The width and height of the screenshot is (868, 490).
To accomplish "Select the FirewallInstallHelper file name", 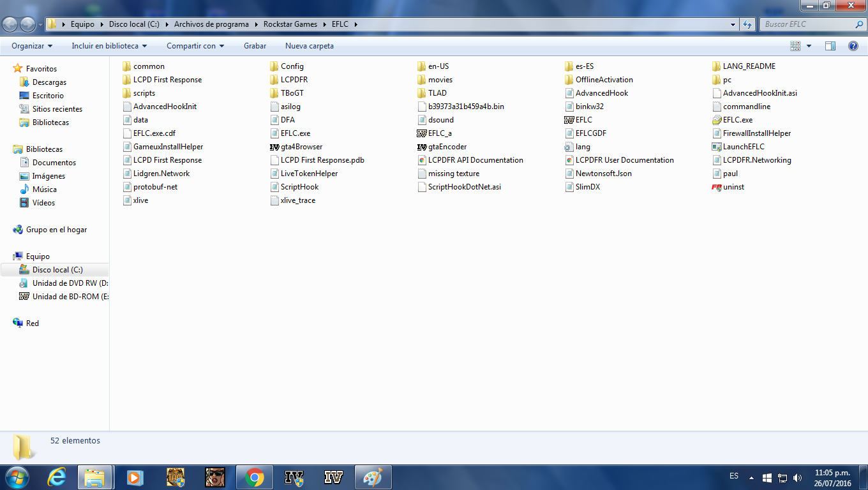I will 757,133.
